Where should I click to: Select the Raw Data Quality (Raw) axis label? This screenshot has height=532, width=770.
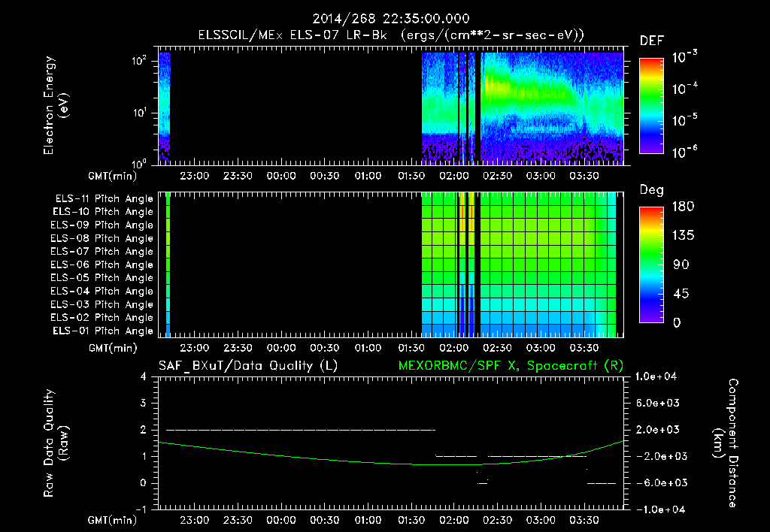pos(56,443)
